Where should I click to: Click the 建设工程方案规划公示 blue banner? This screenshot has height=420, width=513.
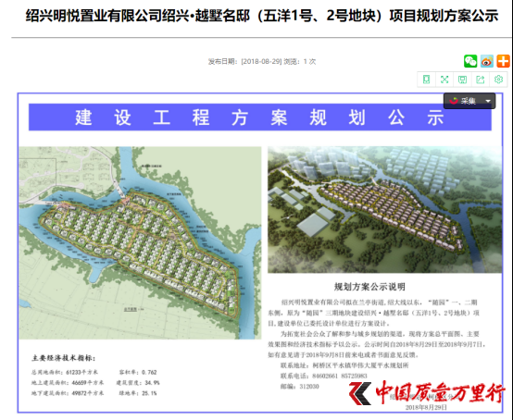coord(260,117)
